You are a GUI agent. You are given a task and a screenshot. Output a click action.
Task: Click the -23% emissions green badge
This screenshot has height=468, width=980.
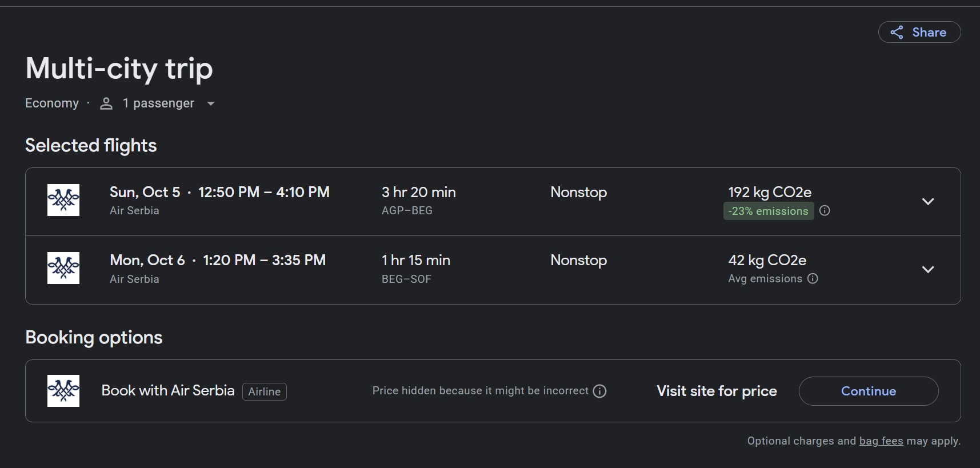click(x=768, y=211)
